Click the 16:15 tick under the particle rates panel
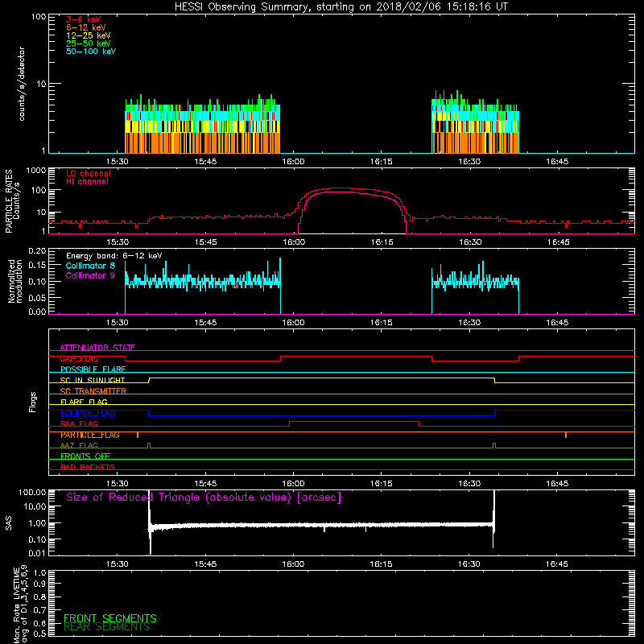 382,242
